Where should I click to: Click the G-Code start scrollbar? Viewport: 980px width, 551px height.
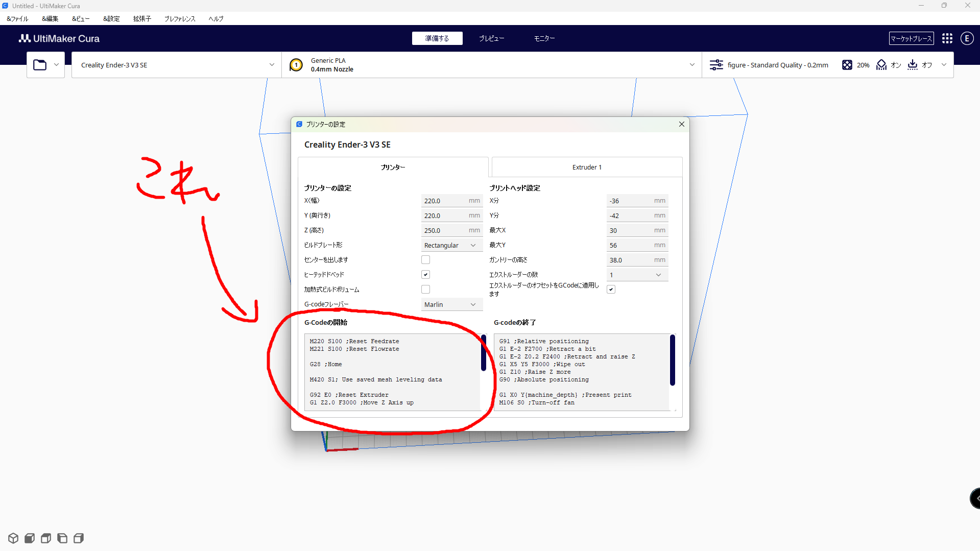coord(483,353)
